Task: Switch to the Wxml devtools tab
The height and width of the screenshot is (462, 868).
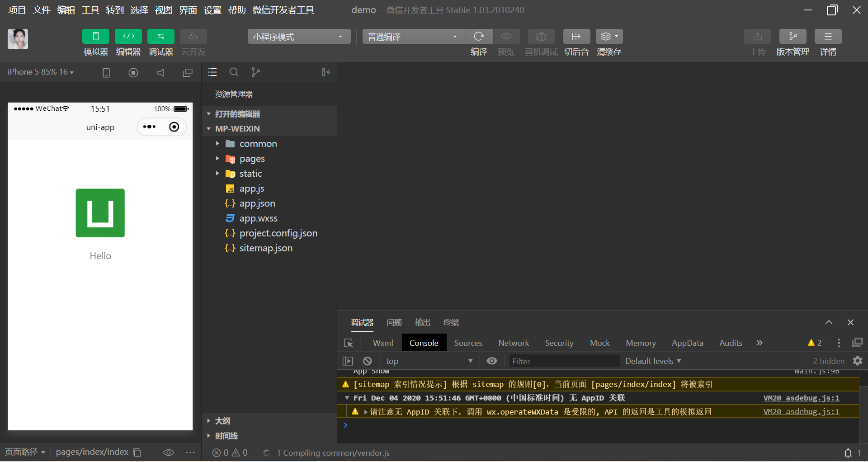Action: coord(383,343)
